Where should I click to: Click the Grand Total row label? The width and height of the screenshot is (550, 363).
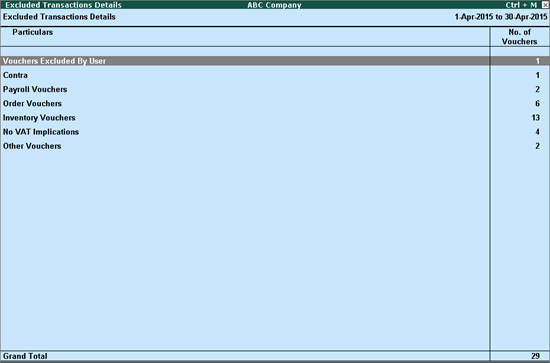click(25, 356)
